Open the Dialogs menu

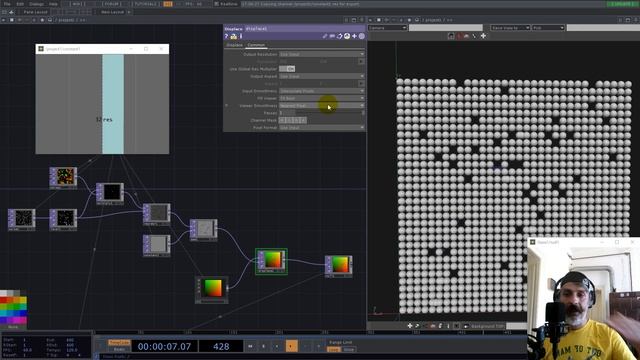(36, 4)
